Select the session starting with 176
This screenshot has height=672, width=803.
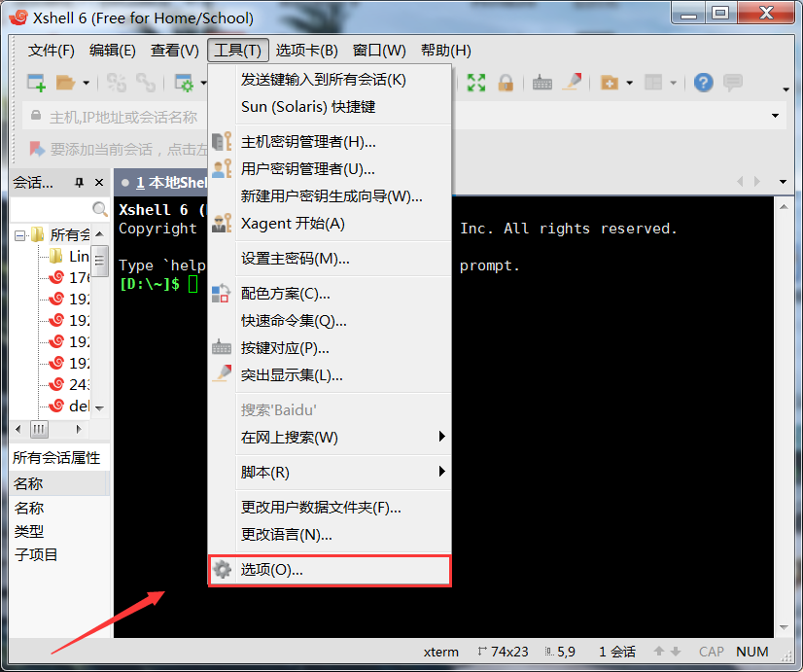click(x=69, y=277)
